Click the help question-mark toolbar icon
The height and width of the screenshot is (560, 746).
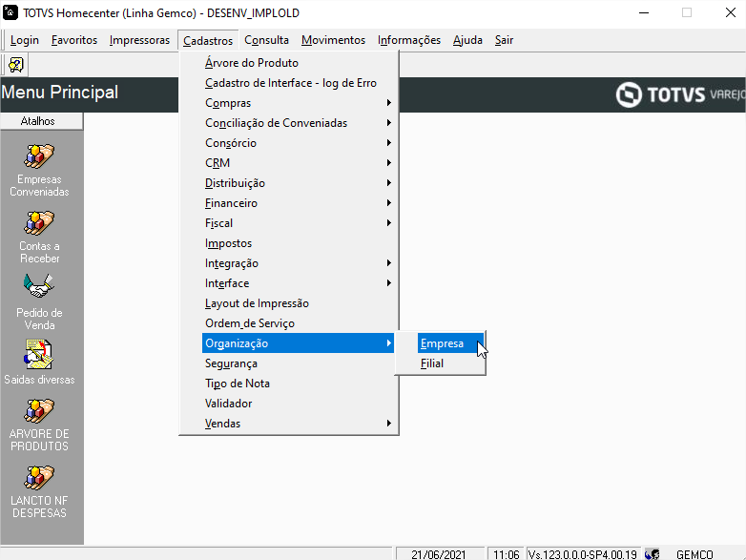[x=15, y=65]
